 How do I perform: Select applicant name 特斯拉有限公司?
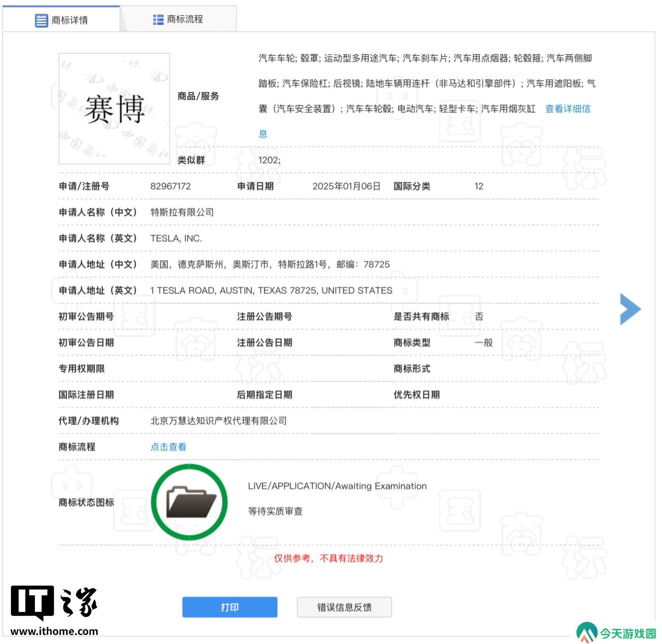coord(182,212)
